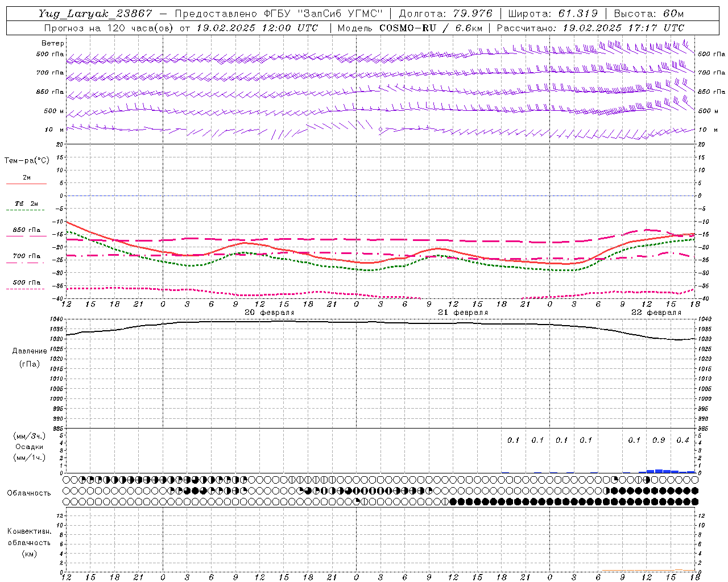Click the Конвективн. label
728x582 pixels.
(x=30, y=531)
